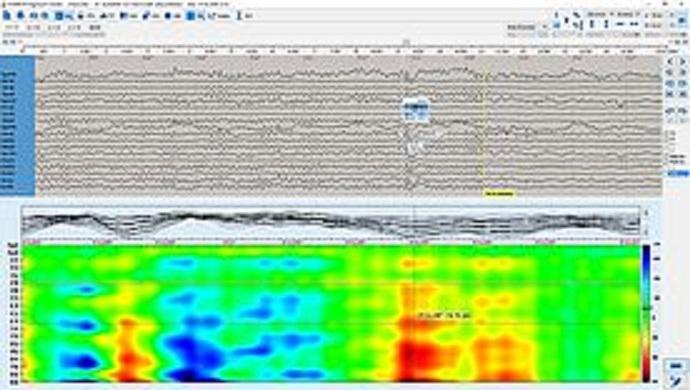Select the highlighted blue square toolbar icon

tap(59, 16)
